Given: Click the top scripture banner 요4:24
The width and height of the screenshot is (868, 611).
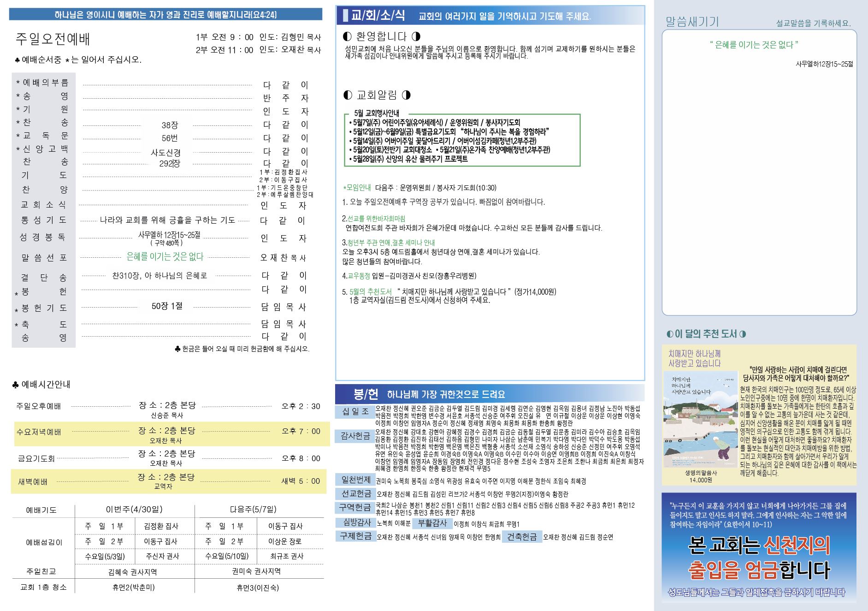Looking at the screenshot, I should coord(165,14).
